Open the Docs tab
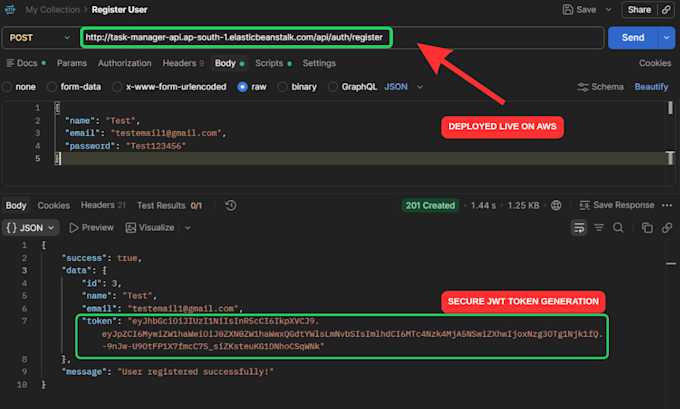 (x=26, y=63)
